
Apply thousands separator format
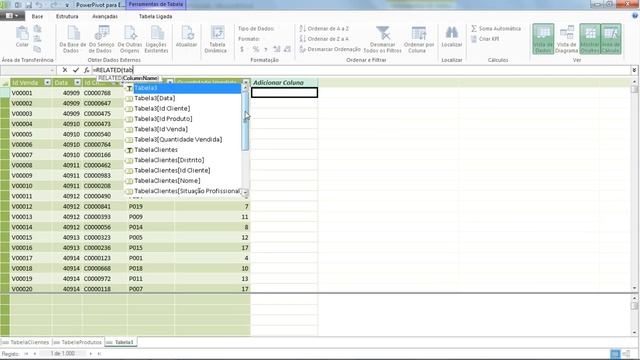click(266, 49)
